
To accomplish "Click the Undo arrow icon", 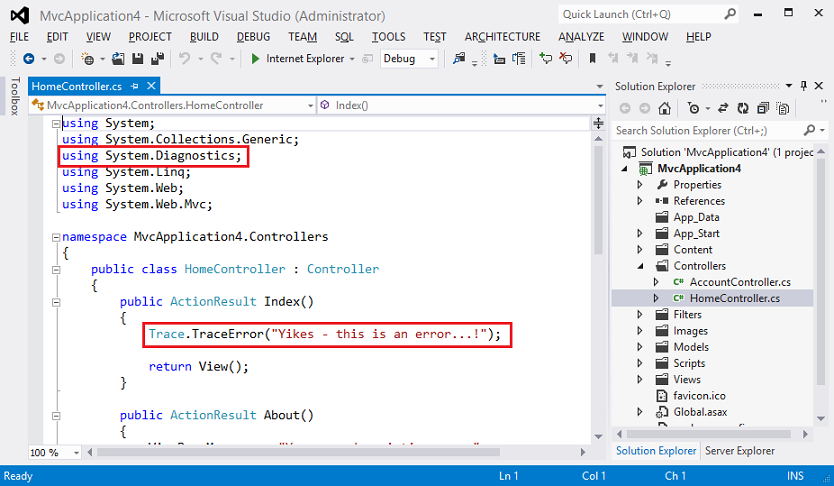I will coord(184,58).
